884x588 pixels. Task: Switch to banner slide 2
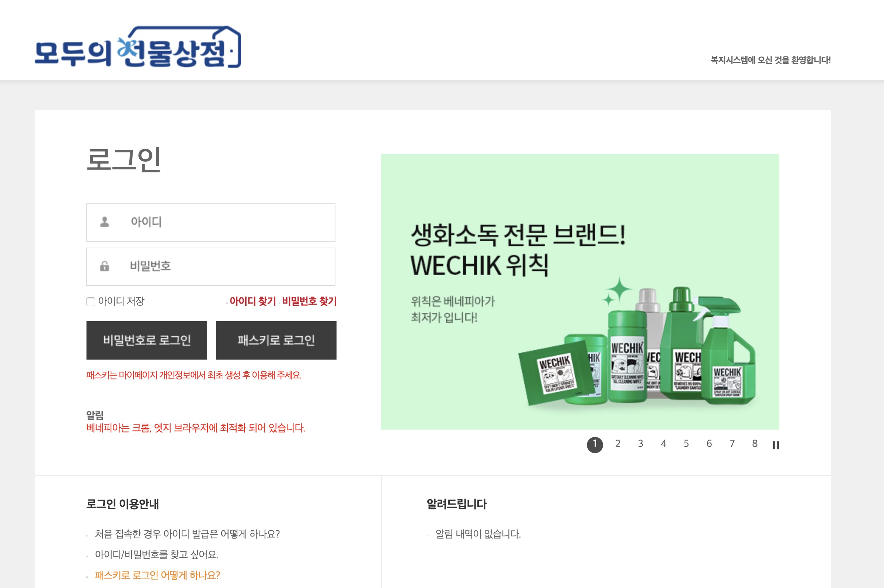(x=617, y=444)
